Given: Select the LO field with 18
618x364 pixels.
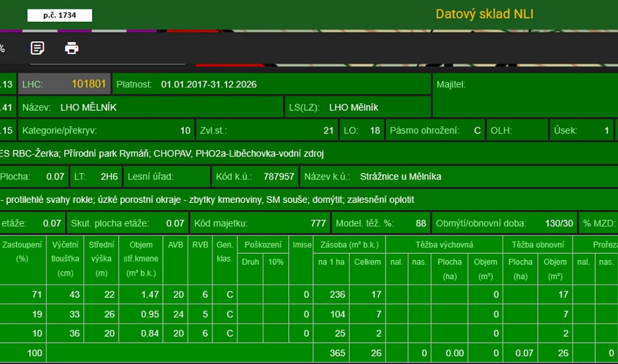Looking at the screenshot, I should click(362, 130).
